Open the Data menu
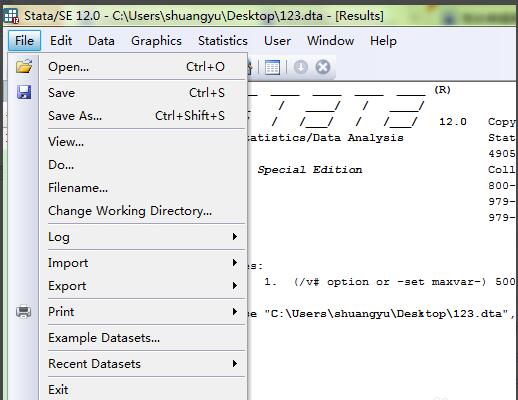This screenshot has height=400, width=518. click(101, 41)
